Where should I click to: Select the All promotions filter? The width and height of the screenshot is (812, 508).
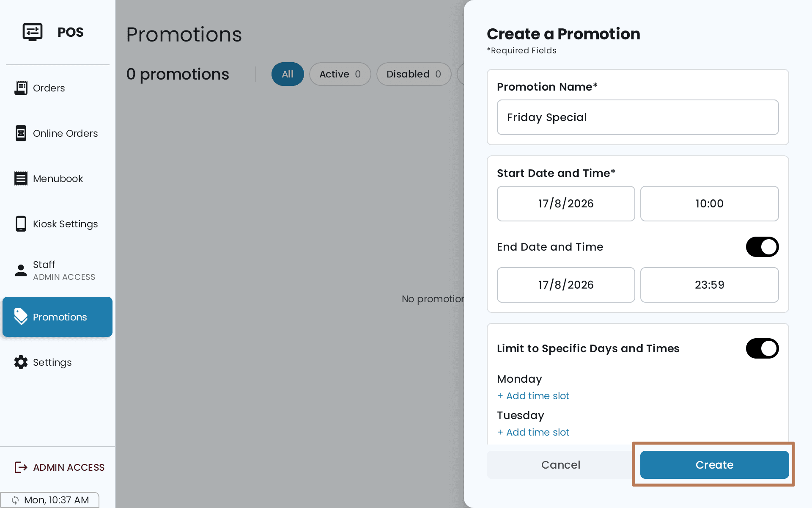click(x=288, y=74)
